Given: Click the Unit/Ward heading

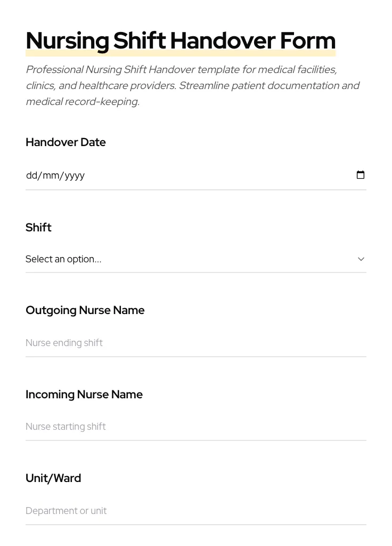Looking at the screenshot, I should (53, 478).
